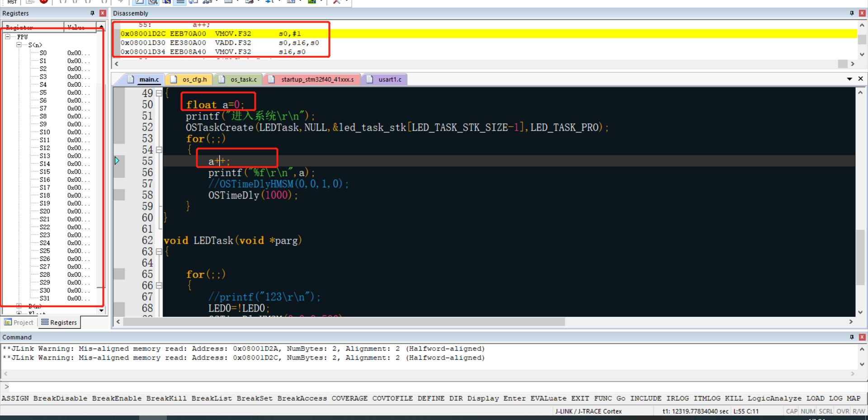Switch to the main.c tab

[149, 80]
